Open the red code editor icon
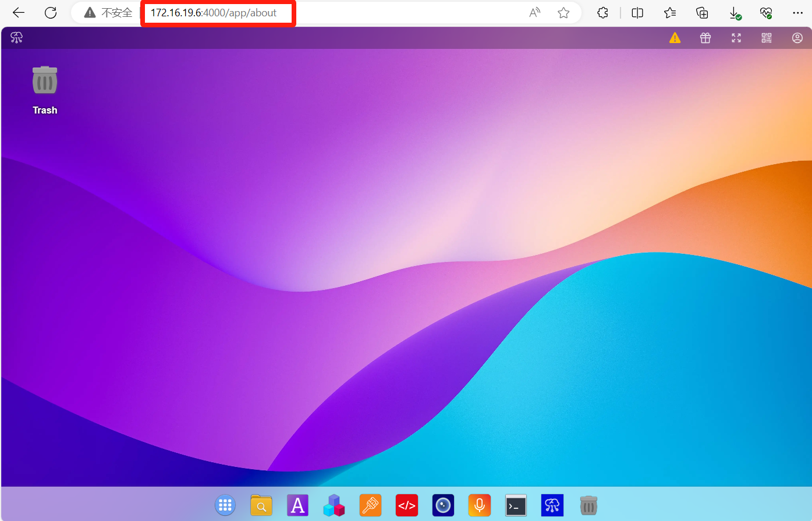Image resolution: width=812 pixels, height=521 pixels. coord(406,505)
